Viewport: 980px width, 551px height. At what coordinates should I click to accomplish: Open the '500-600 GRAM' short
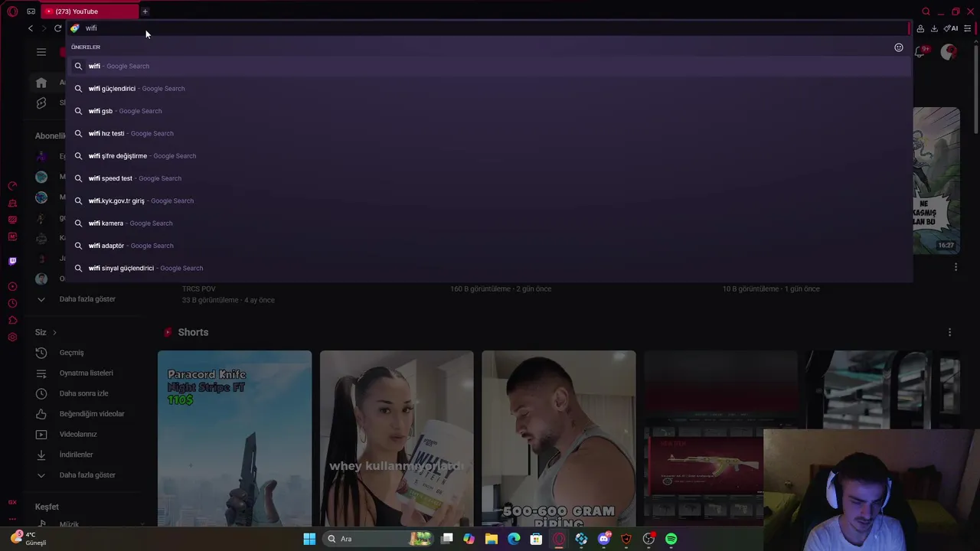[559, 439]
